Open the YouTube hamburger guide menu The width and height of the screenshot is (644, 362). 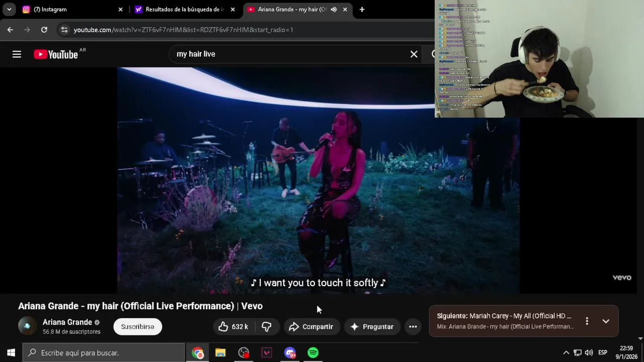(x=17, y=54)
